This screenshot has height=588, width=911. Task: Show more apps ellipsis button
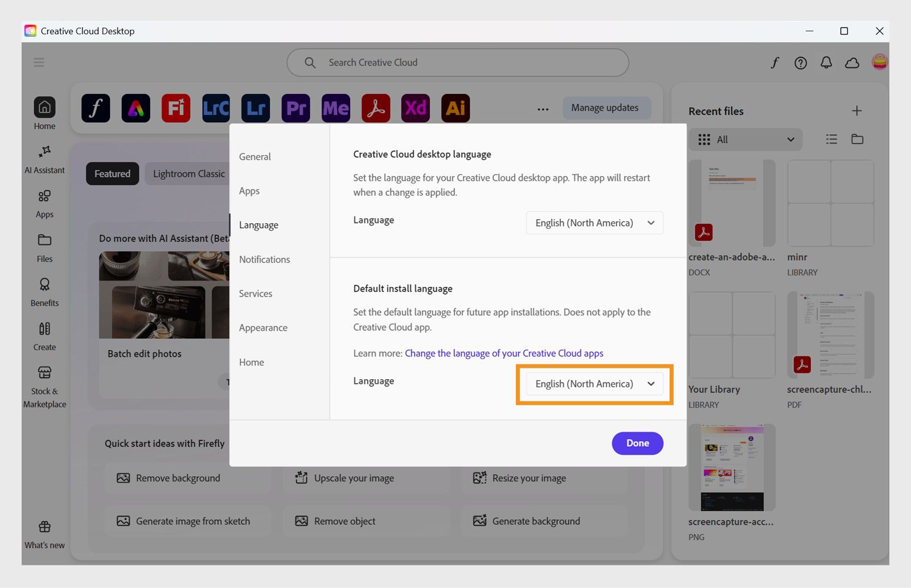543,109
